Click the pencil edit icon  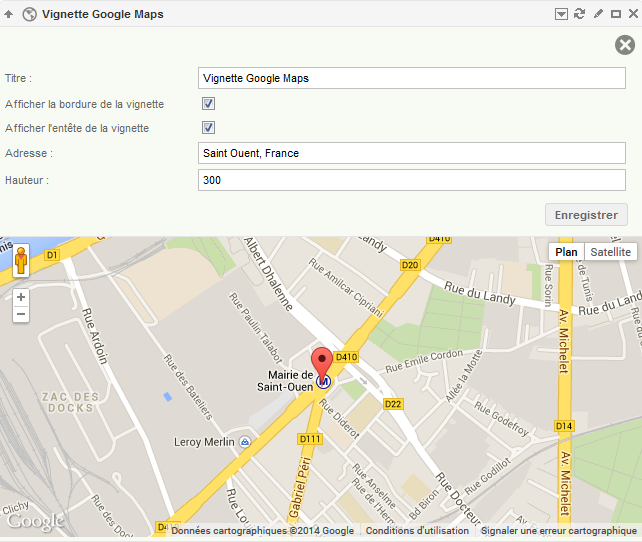coord(598,14)
